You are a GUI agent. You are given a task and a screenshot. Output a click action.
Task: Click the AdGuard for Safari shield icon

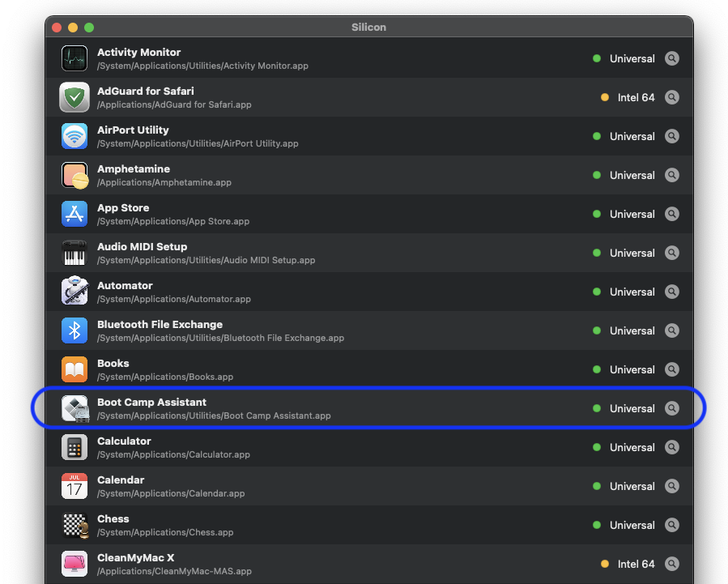click(x=75, y=97)
